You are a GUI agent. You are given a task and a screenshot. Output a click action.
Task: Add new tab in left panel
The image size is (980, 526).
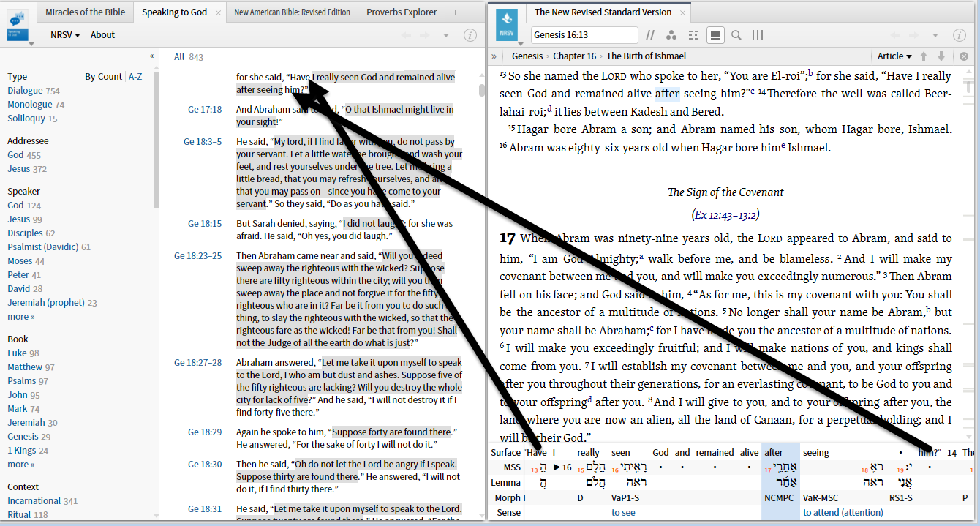[x=455, y=12]
